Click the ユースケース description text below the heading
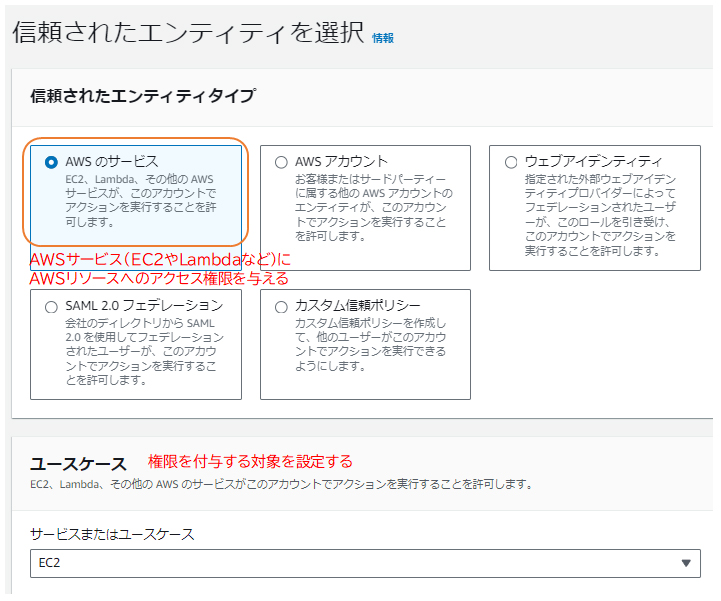This screenshot has width=721, height=601. (x=280, y=485)
